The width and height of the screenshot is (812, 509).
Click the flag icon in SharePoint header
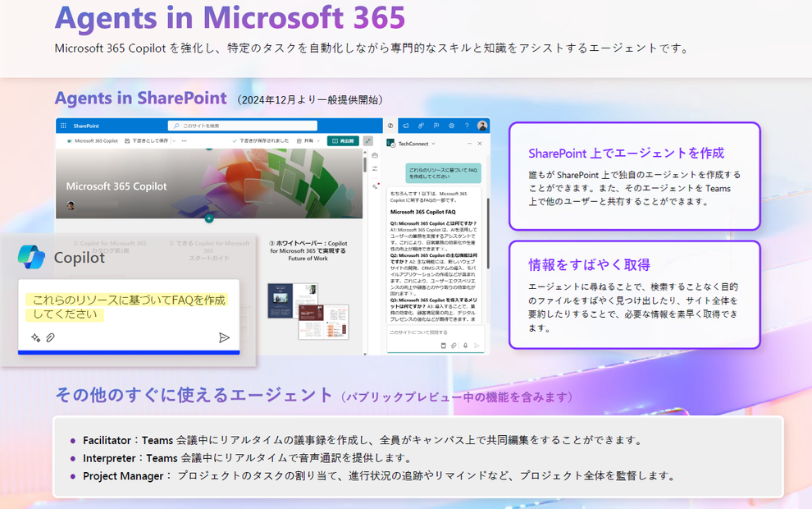[436, 126]
